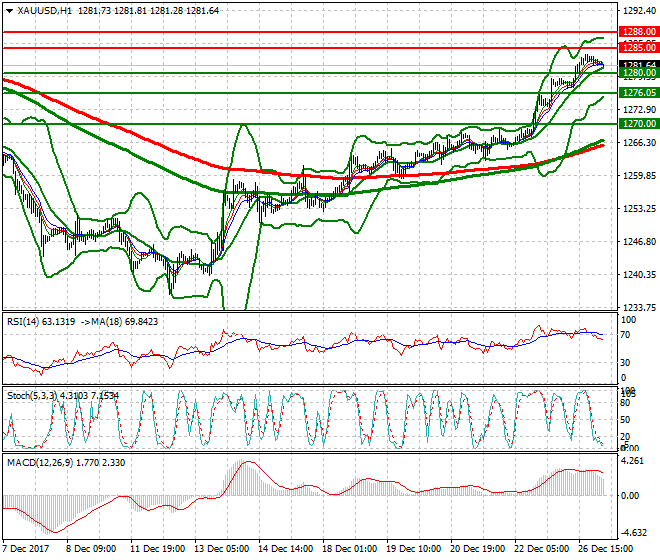Select the green 1270.00 support price label

(x=636, y=123)
